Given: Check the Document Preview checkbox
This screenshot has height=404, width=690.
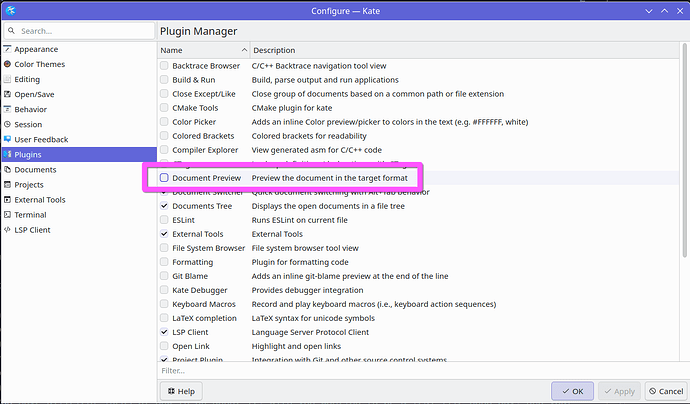Looking at the screenshot, I should coord(164,178).
